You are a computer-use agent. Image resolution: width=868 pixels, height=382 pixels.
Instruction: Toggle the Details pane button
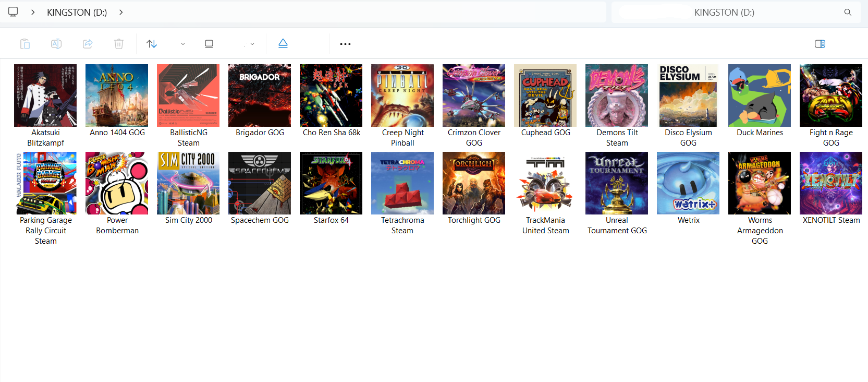coord(820,44)
